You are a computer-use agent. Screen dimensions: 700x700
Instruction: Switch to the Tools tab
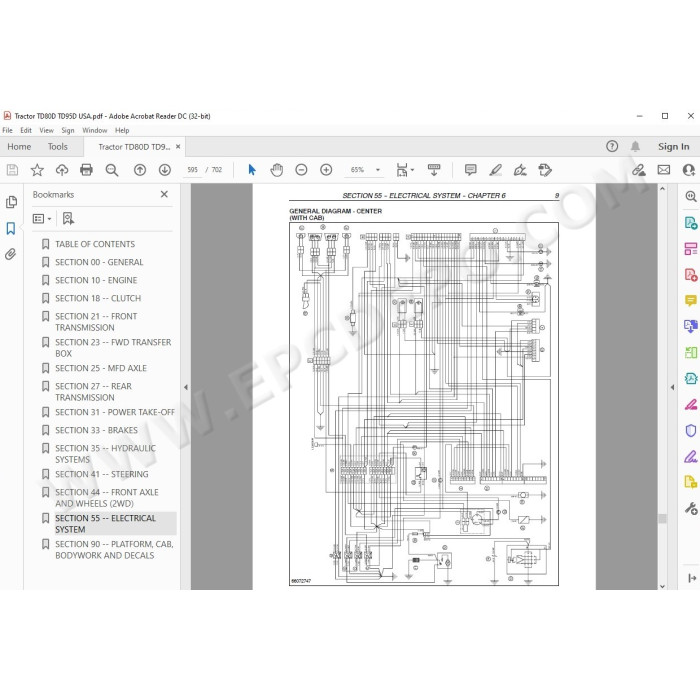click(x=58, y=146)
